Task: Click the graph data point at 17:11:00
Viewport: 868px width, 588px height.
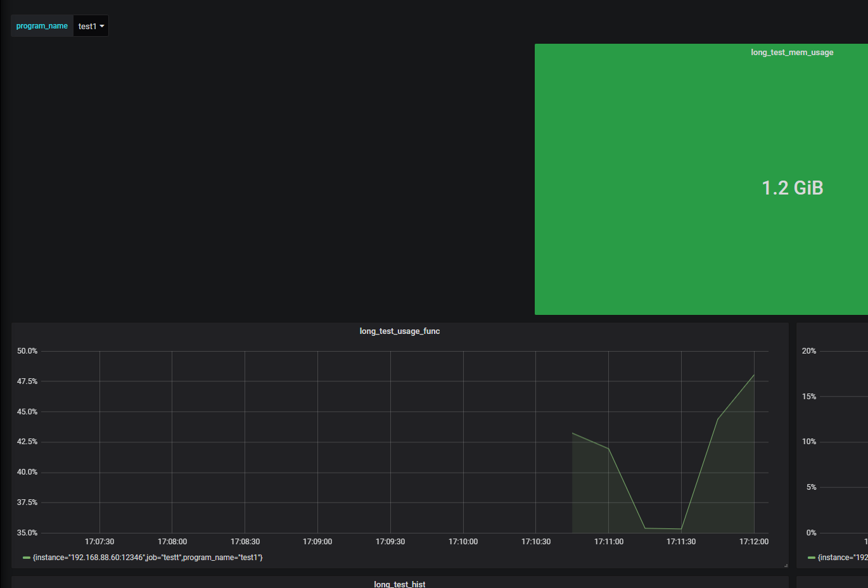Action: click(608, 449)
